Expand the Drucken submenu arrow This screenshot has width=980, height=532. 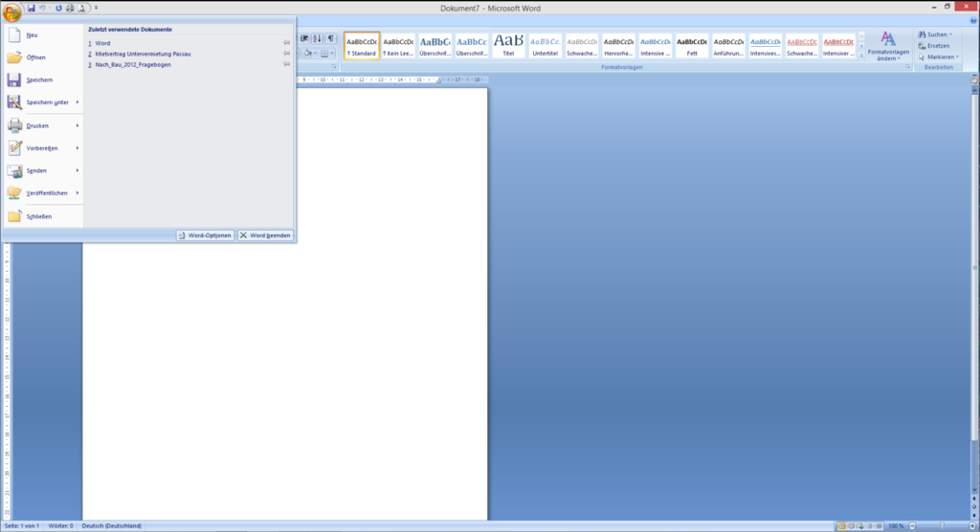point(78,125)
